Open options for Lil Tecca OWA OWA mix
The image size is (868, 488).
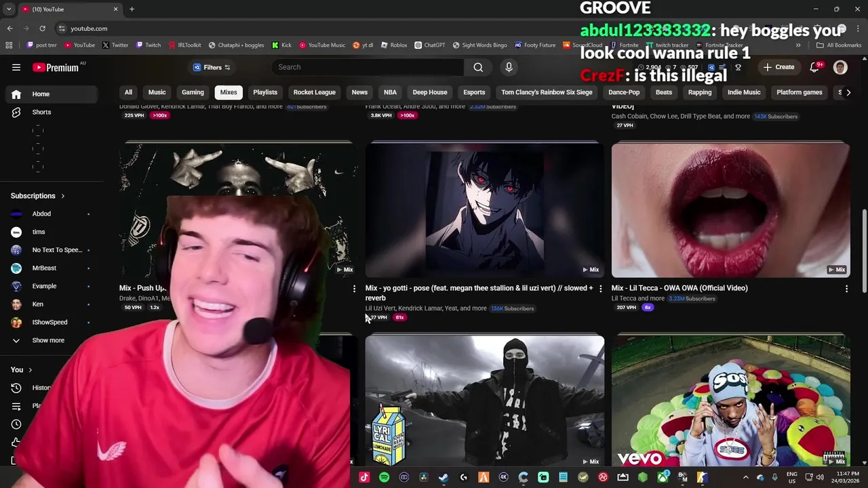(x=846, y=289)
